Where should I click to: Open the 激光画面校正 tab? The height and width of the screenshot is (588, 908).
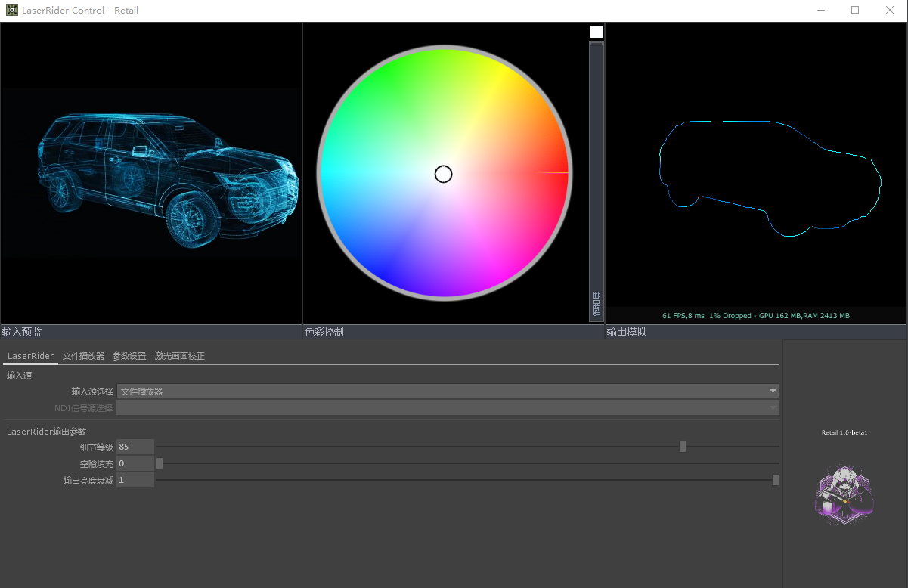pos(180,356)
